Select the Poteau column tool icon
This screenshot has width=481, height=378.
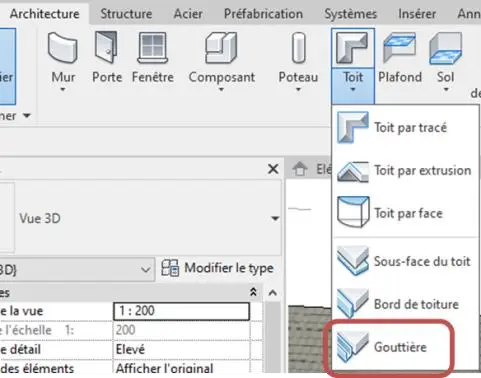pyautogui.click(x=298, y=48)
